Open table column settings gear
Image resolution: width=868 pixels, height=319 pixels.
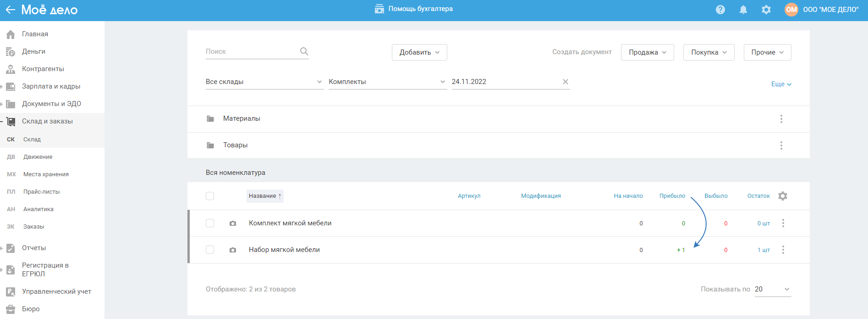783,196
